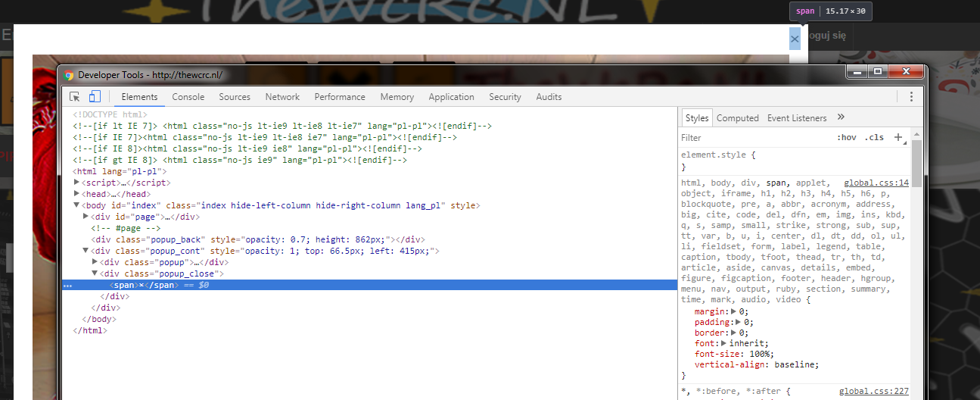Click the vertical-align baseline value
The width and height of the screenshot is (980, 400).
795,364
